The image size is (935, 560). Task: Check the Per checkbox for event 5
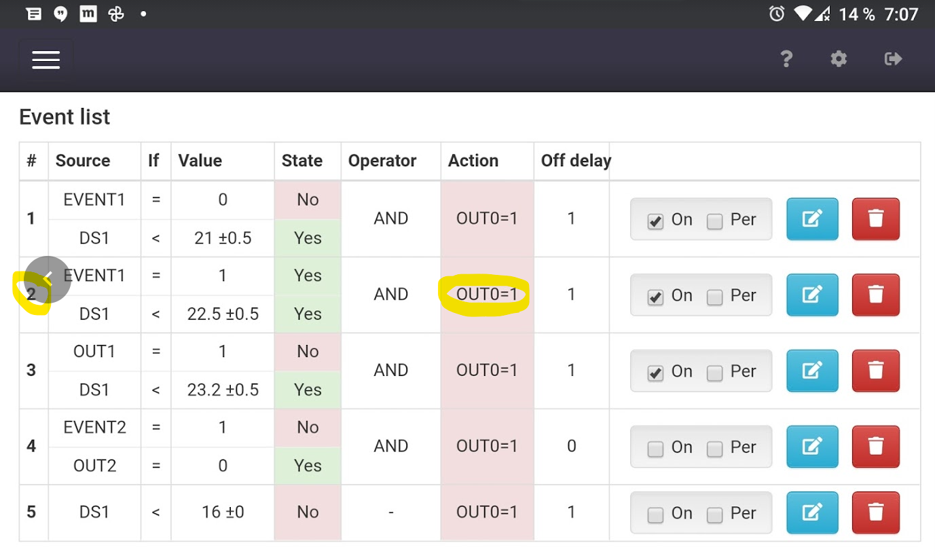click(714, 515)
